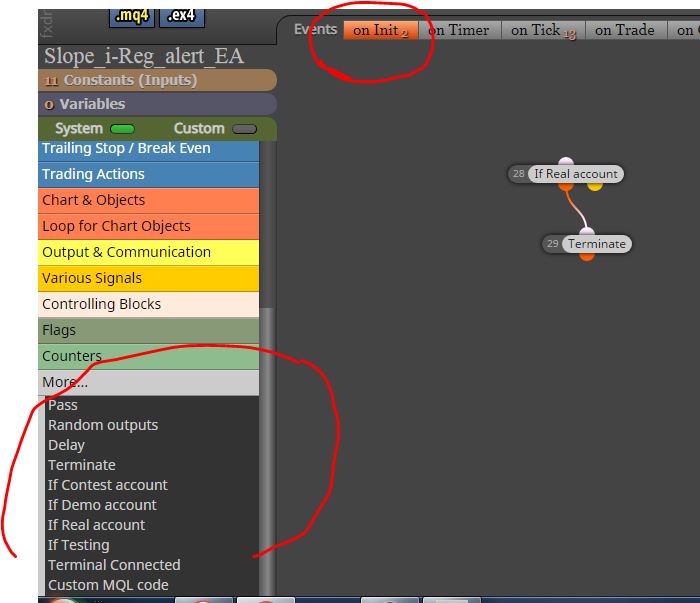The width and height of the screenshot is (700, 603).
Task: Switch to the on Trade tab
Action: click(625, 30)
